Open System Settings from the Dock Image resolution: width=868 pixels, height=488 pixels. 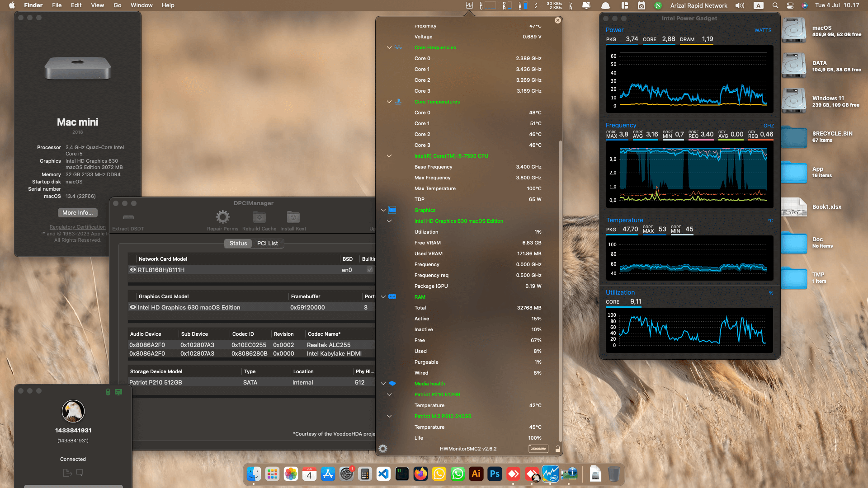(x=347, y=474)
